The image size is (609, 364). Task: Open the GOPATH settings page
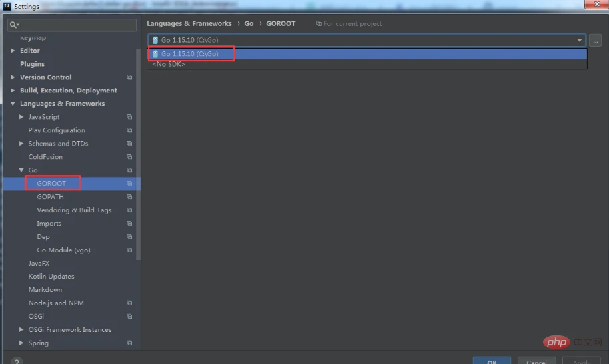tap(50, 197)
